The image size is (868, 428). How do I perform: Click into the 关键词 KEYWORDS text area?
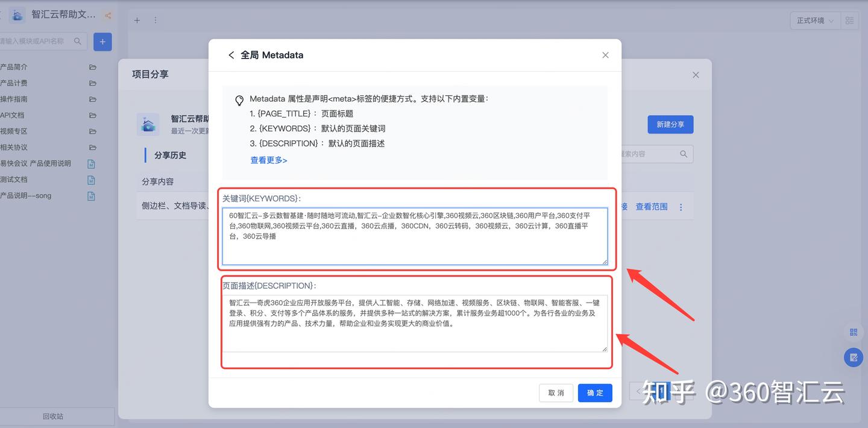415,236
